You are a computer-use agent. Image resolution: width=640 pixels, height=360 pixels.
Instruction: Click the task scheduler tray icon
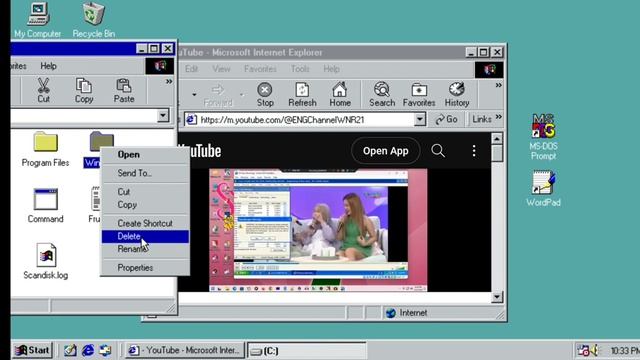coord(583,350)
